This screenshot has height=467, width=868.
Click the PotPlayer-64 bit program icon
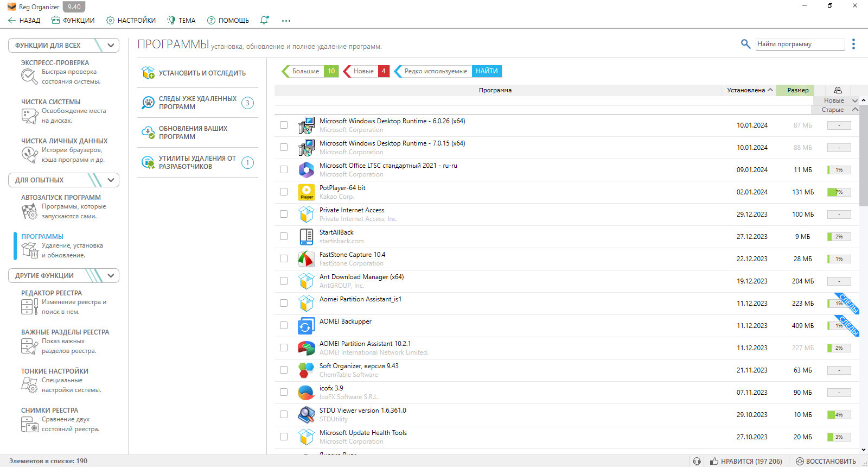click(307, 192)
